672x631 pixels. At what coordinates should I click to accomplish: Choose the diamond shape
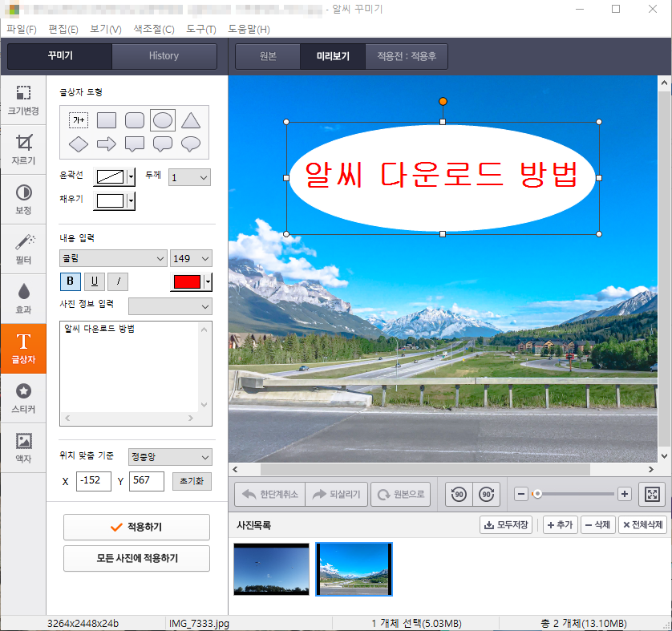[79, 144]
